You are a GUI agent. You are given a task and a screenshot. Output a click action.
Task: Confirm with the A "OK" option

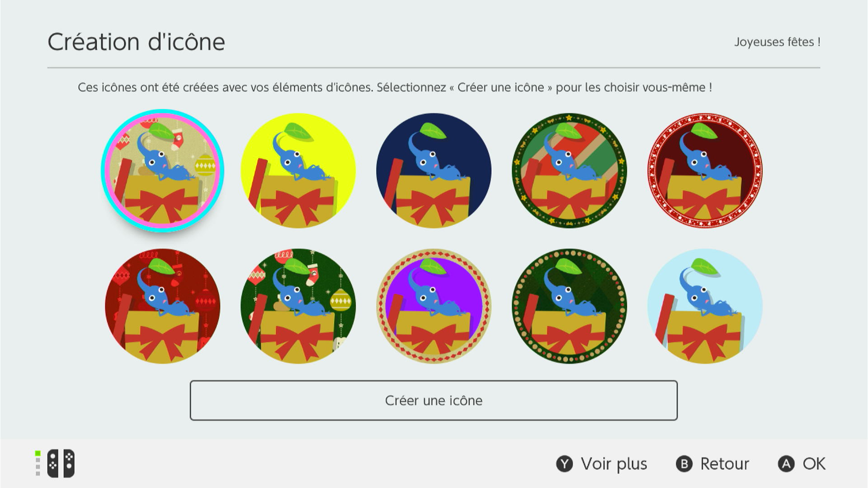pos(802,464)
